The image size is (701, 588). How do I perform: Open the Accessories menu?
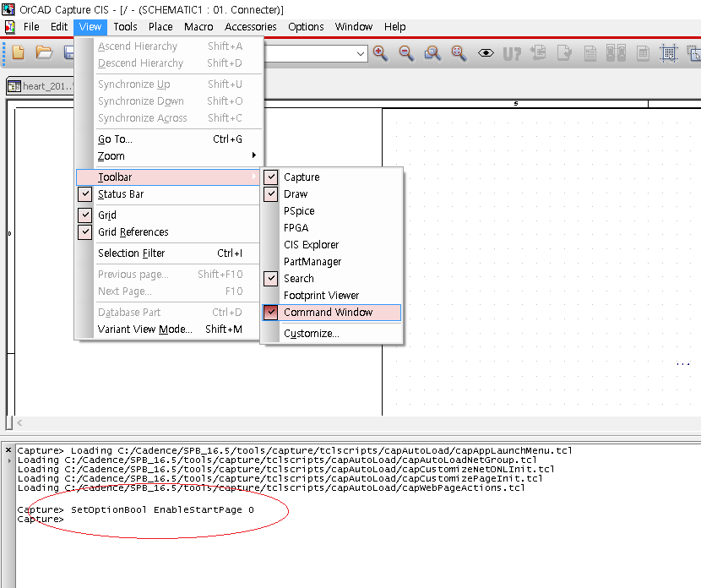(x=250, y=27)
